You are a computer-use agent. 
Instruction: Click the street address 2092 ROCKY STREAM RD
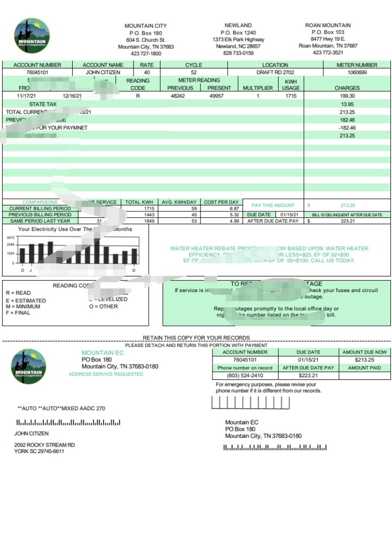(x=44, y=445)
